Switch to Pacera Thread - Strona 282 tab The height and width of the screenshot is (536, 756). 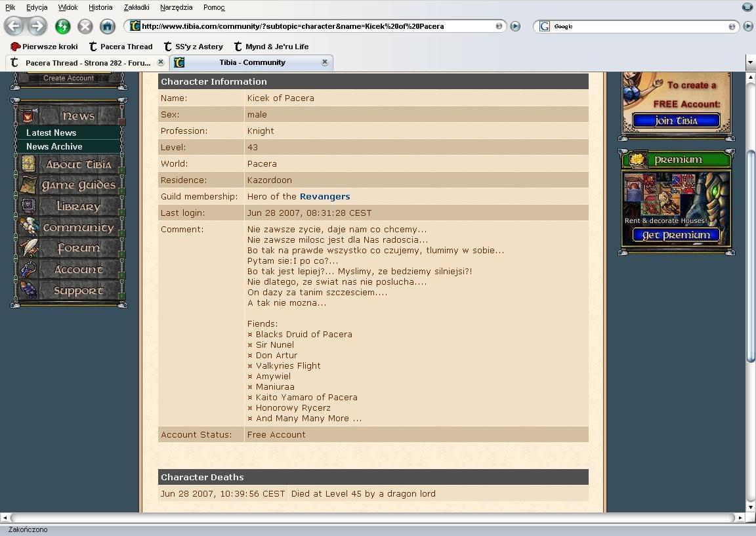87,63
